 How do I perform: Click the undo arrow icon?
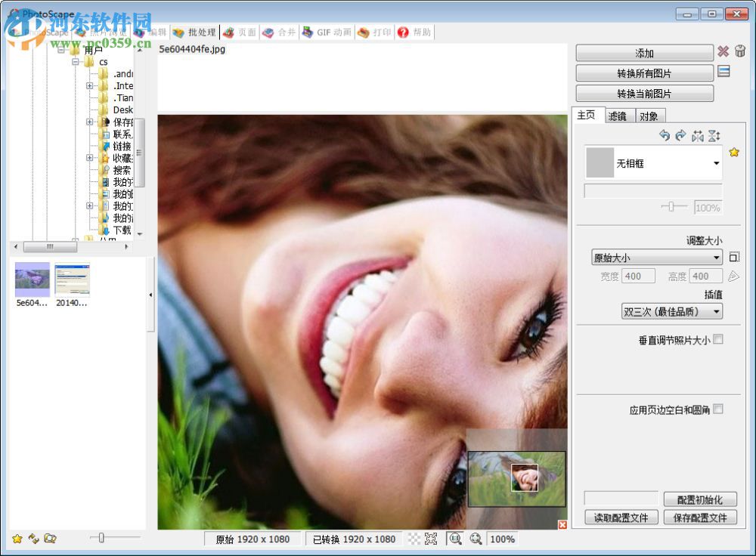(x=665, y=135)
